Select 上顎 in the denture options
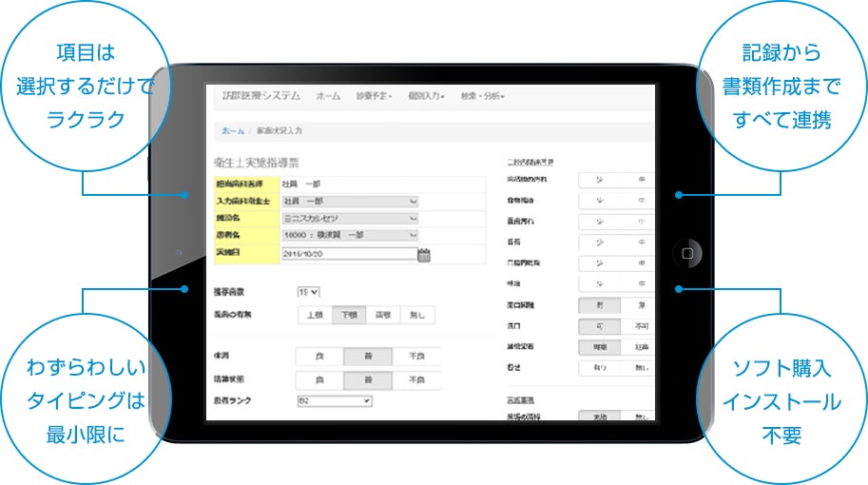Screen dimensions: 868x485 317,315
